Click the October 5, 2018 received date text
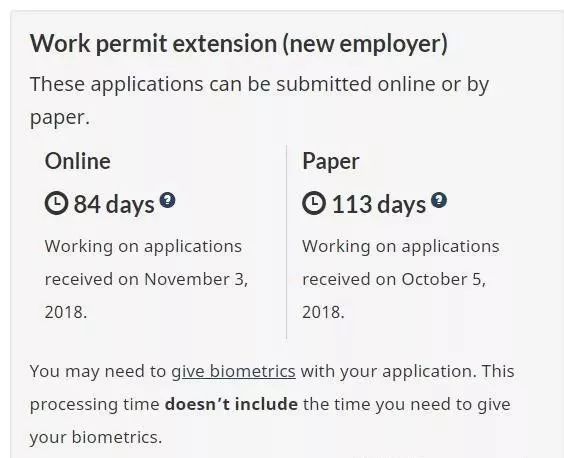 [x=394, y=295]
